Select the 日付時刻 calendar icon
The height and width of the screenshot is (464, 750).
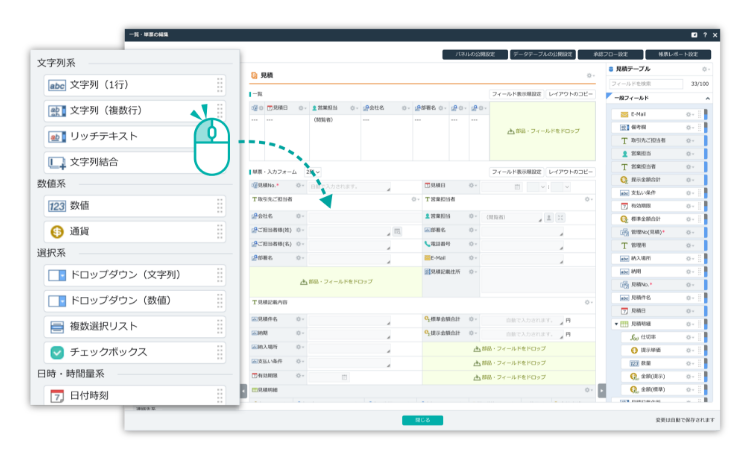click(x=56, y=396)
